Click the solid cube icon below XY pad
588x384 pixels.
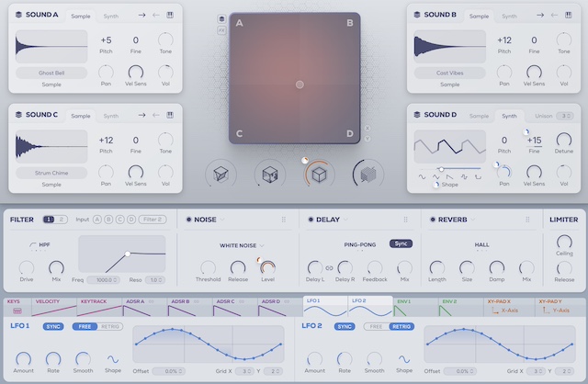[x=368, y=173]
